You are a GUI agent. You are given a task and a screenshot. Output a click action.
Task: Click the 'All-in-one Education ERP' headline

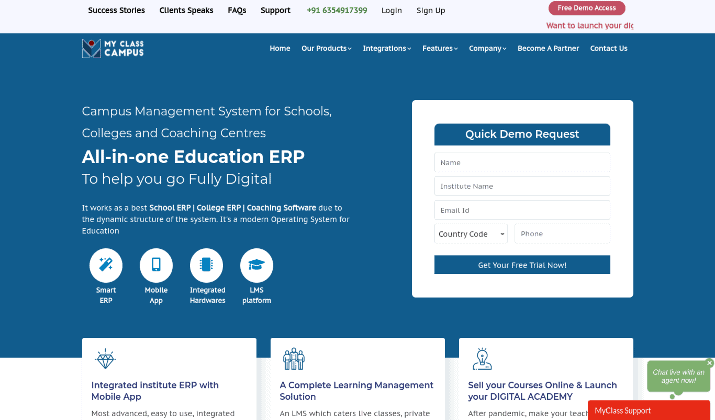(x=193, y=156)
